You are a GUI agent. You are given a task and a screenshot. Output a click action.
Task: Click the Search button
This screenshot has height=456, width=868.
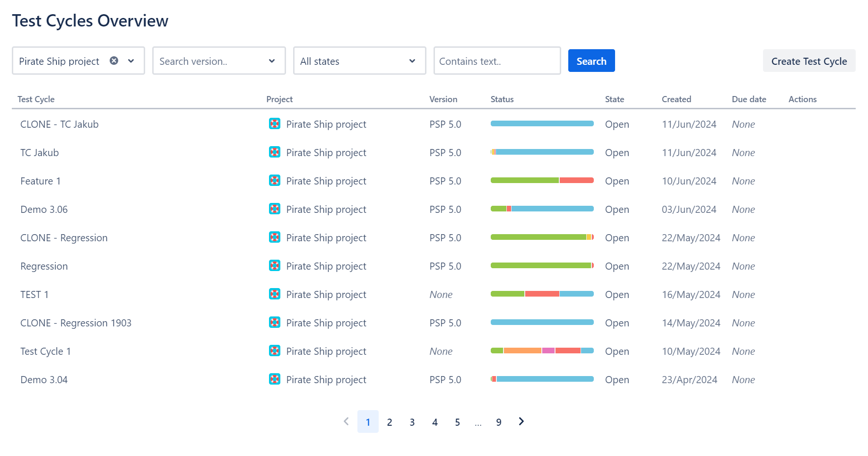coord(591,61)
